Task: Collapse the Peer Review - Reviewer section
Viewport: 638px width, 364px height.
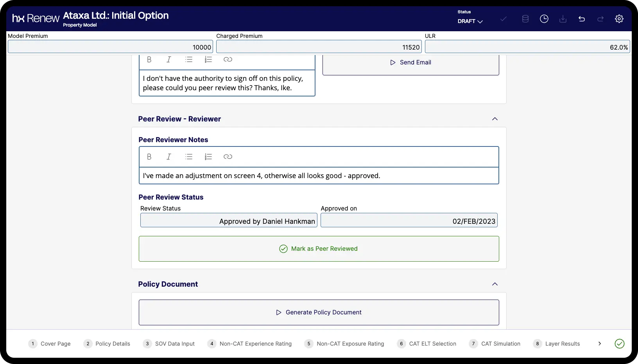Action: point(495,119)
